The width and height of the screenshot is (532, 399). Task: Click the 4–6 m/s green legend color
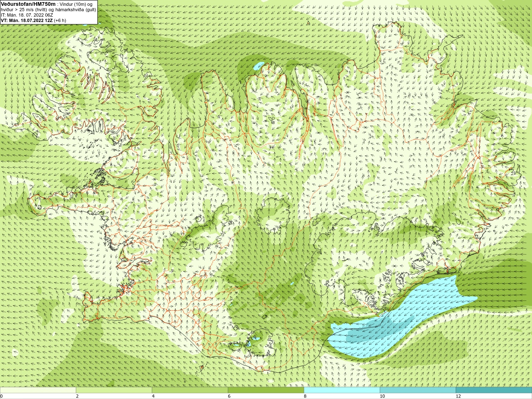(190, 390)
